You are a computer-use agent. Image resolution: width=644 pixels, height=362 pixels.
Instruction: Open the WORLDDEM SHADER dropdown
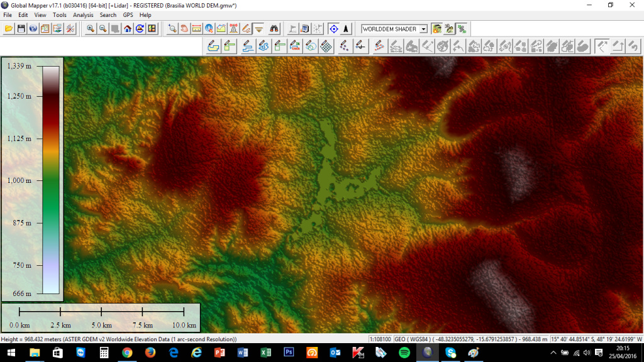[x=423, y=29]
